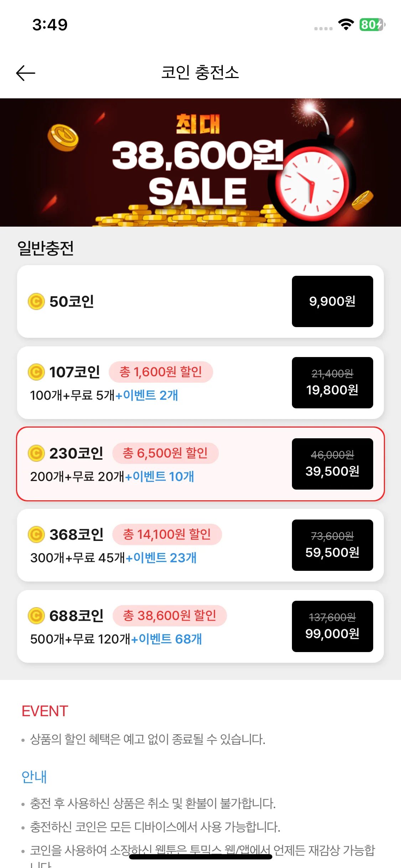Screen dimensions: 401x868
Task: Buy 50 coins for 9,900원
Action: coord(333,301)
